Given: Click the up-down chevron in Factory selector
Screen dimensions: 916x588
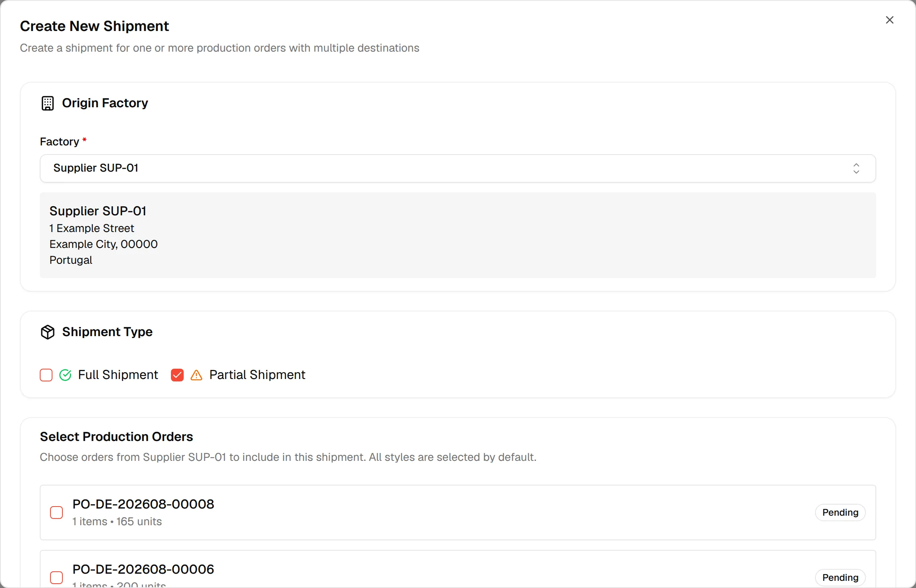Looking at the screenshot, I should click(856, 168).
